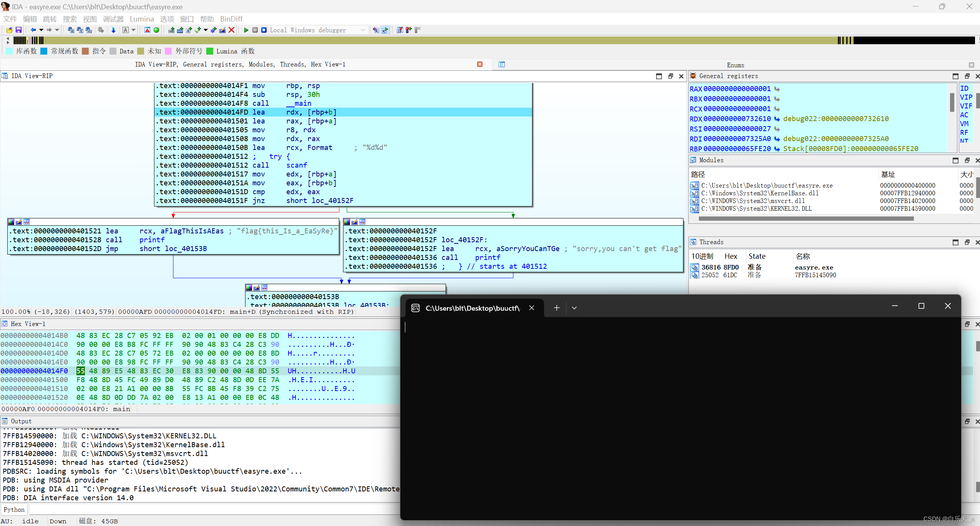Viewport: 980px width, 526px height.
Task: Close the terminal tab C:\Users\blt\Desktop\buuctf
Action: pyautogui.click(x=532, y=308)
